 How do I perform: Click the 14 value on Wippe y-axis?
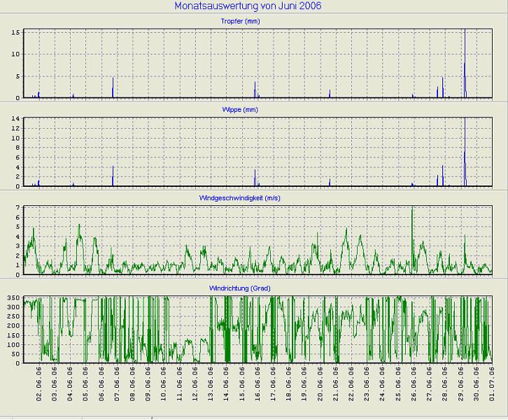coord(15,119)
